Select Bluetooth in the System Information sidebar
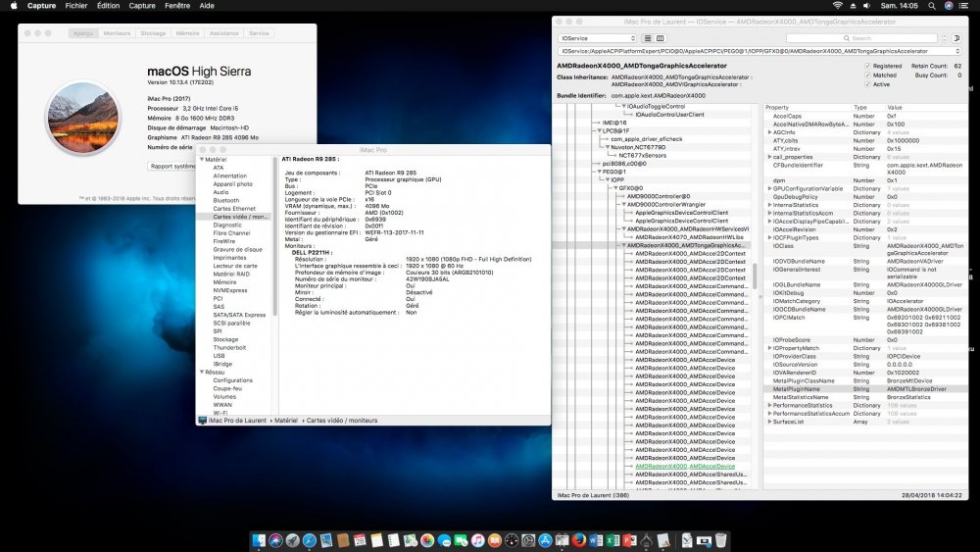Screen dimensions: 980x552 [x=225, y=201]
